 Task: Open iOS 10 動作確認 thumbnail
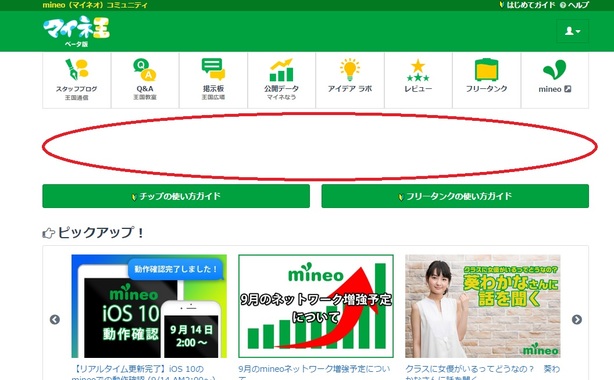(149, 306)
